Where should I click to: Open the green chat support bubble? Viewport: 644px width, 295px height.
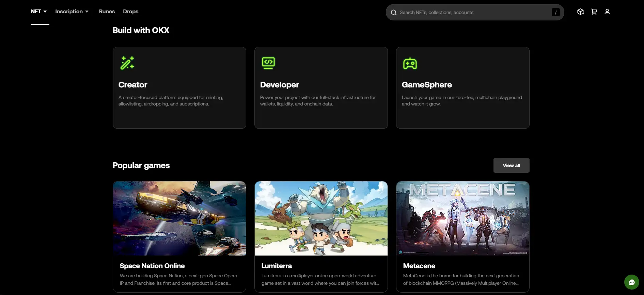point(631,282)
